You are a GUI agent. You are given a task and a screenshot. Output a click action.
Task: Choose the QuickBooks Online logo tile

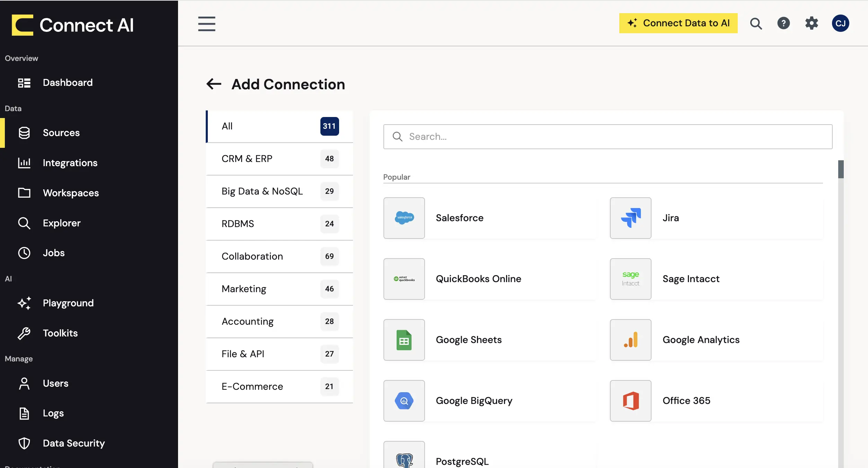404,279
